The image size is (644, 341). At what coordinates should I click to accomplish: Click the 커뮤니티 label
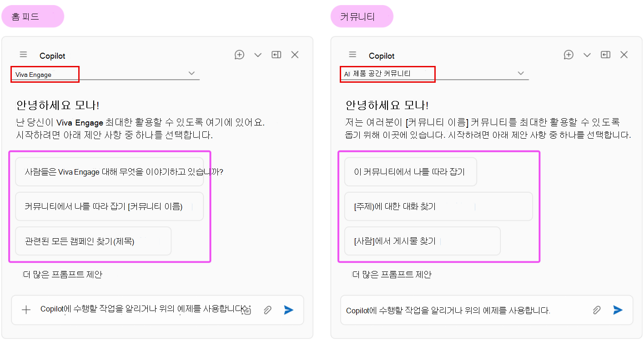tap(362, 16)
